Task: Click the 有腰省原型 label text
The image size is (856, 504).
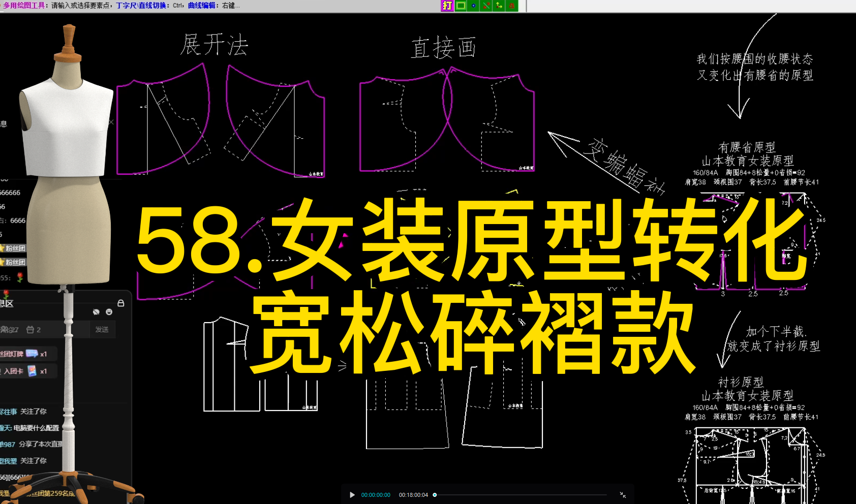Action: pos(747,147)
